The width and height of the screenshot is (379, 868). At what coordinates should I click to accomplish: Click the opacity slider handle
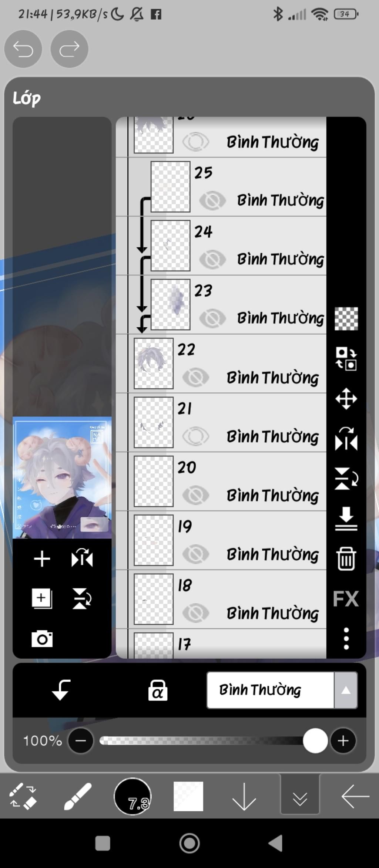(x=315, y=741)
